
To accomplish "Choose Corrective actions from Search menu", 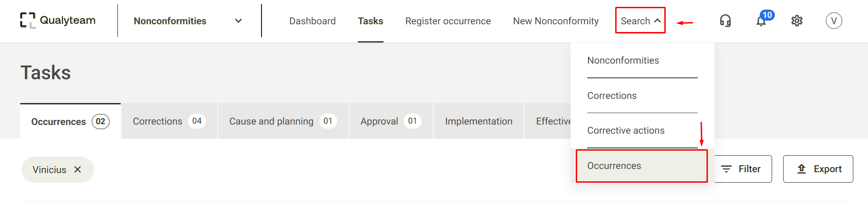I will click(626, 130).
